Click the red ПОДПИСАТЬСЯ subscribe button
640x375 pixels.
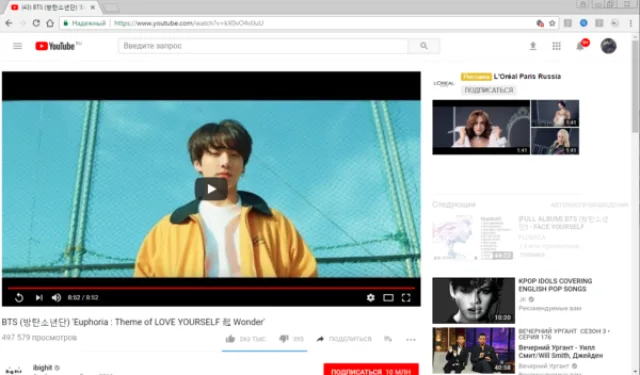pyautogui.click(x=371, y=369)
